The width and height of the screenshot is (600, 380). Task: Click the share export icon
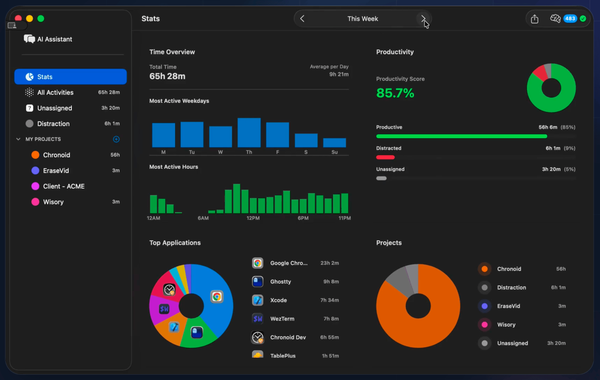tap(535, 19)
